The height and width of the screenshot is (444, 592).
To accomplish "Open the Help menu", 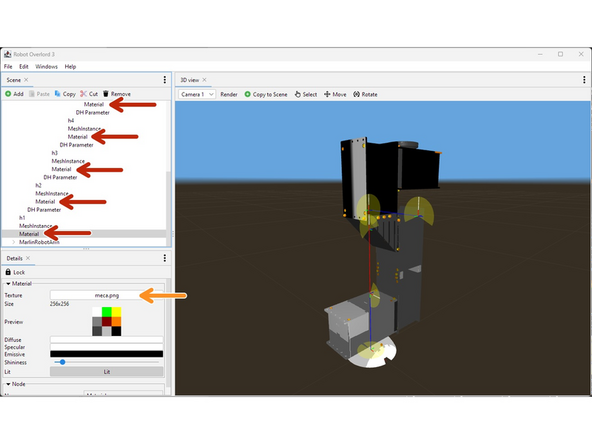I will tap(70, 66).
